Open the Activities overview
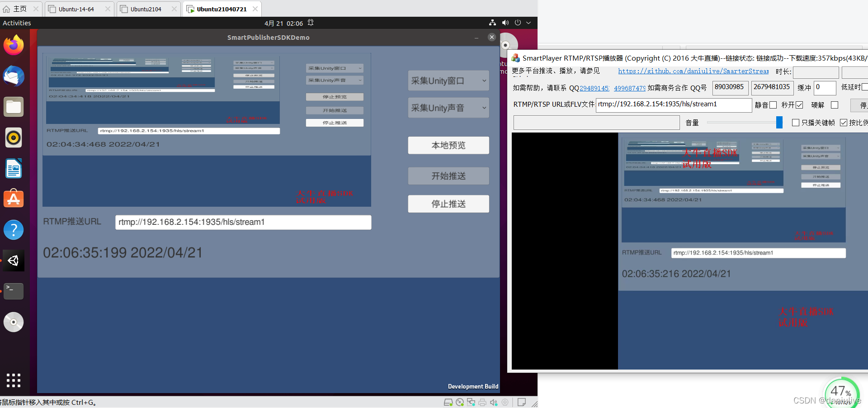 coord(17,23)
